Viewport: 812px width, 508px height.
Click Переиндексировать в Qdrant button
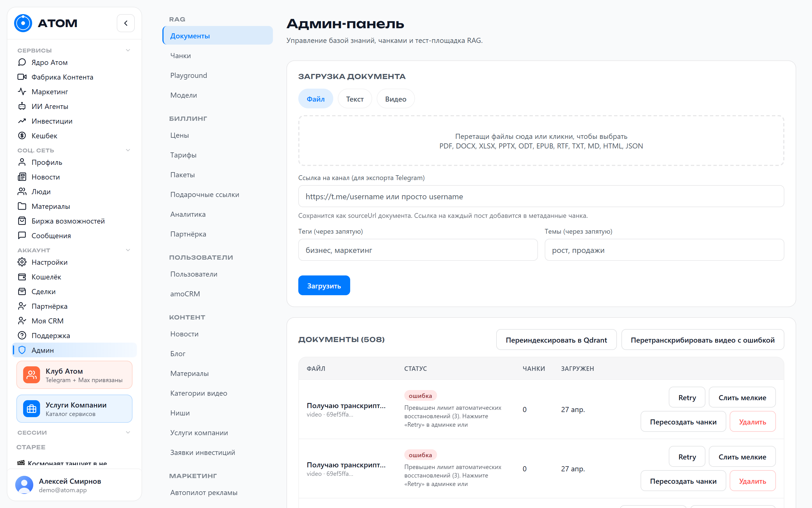coord(556,340)
